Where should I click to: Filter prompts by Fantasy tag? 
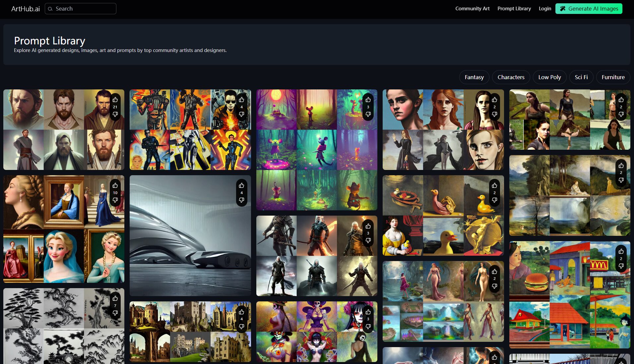pyautogui.click(x=474, y=77)
